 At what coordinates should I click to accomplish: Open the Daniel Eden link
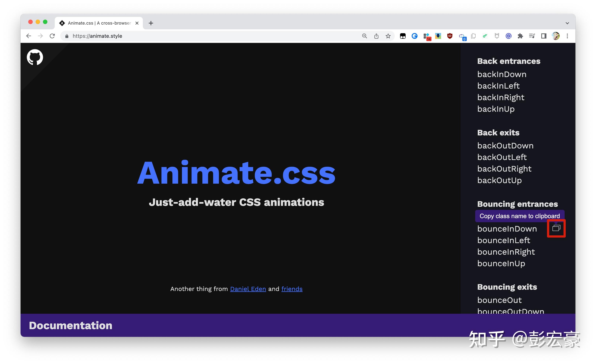tap(248, 289)
